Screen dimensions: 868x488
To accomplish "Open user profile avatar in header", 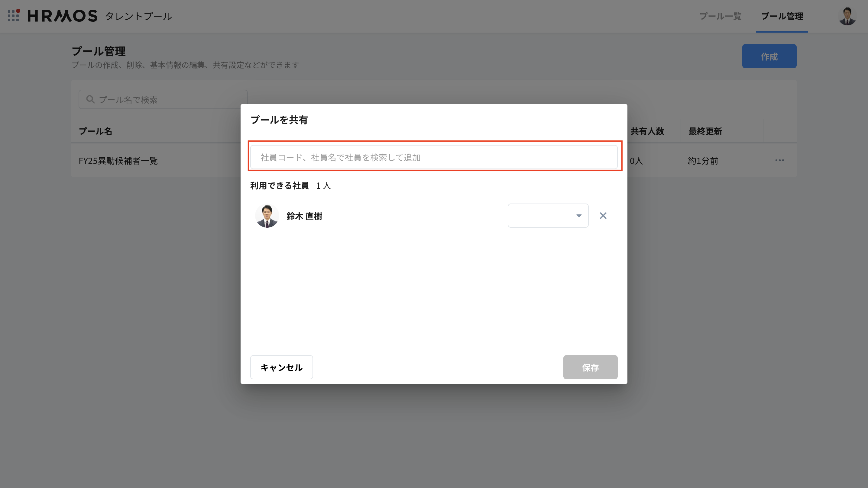I will 847,16.
